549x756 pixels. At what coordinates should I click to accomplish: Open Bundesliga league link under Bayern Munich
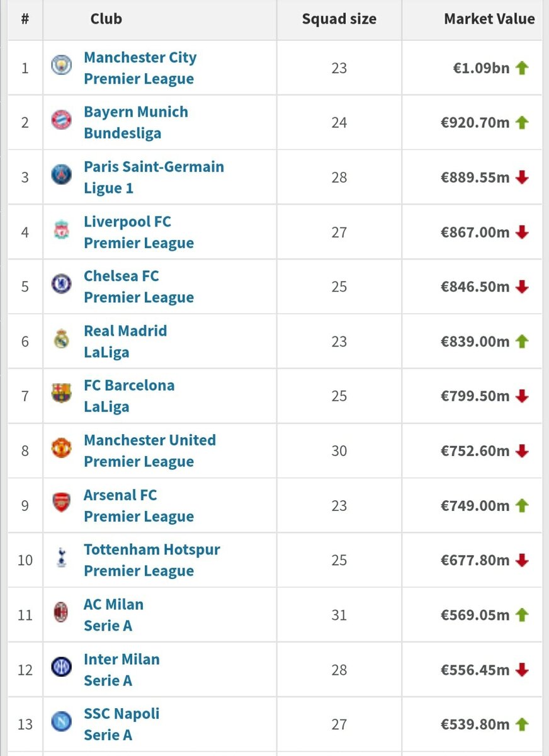122,134
